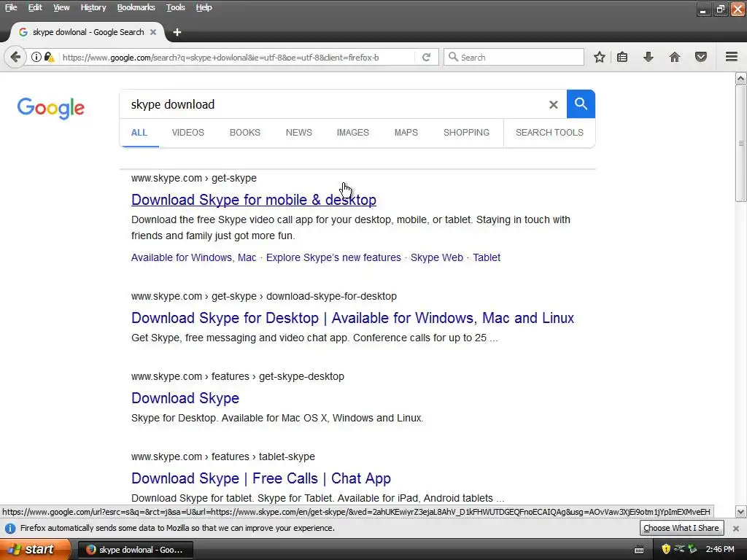This screenshot has height=560, width=747.
Task: Select the Firefox taskbar window button
Action: 135,550
